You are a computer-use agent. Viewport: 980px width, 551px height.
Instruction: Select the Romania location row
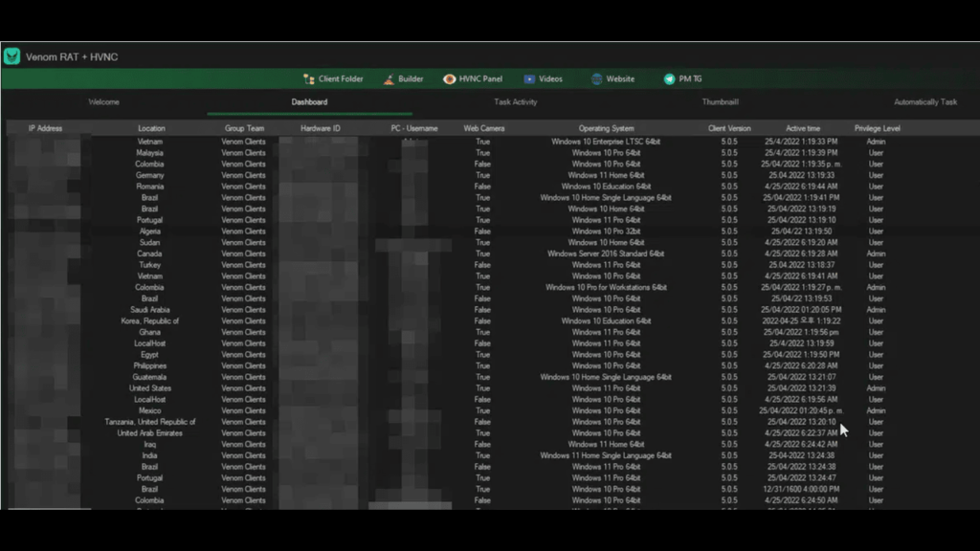[149, 187]
